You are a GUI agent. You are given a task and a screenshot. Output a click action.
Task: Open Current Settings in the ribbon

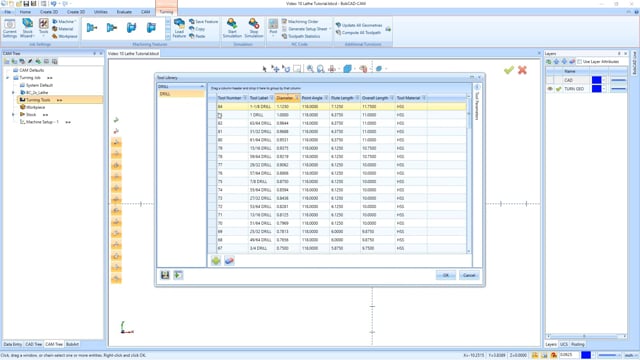click(x=9, y=28)
